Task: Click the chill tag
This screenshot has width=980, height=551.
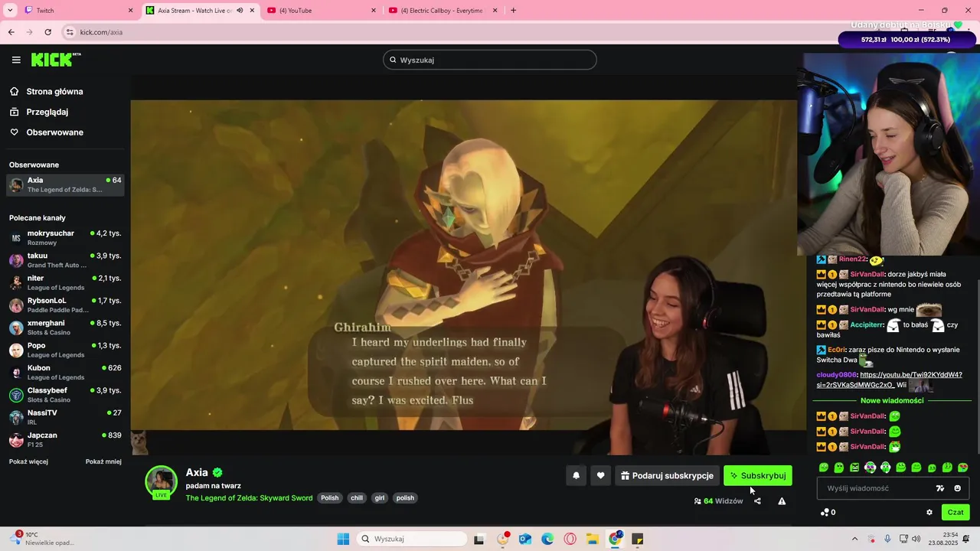Action: [357, 498]
